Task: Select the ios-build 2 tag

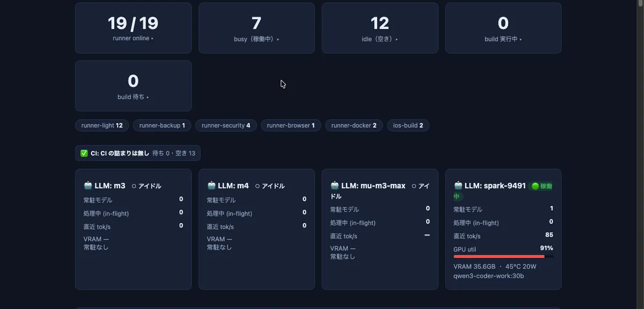Action: click(x=408, y=126)
